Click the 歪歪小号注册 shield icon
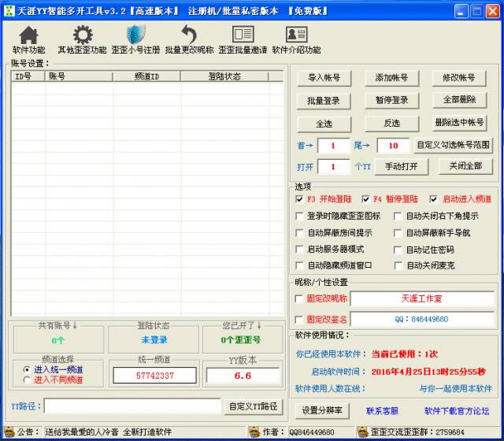This screenshot has height=441, width=504. [135, 35]
